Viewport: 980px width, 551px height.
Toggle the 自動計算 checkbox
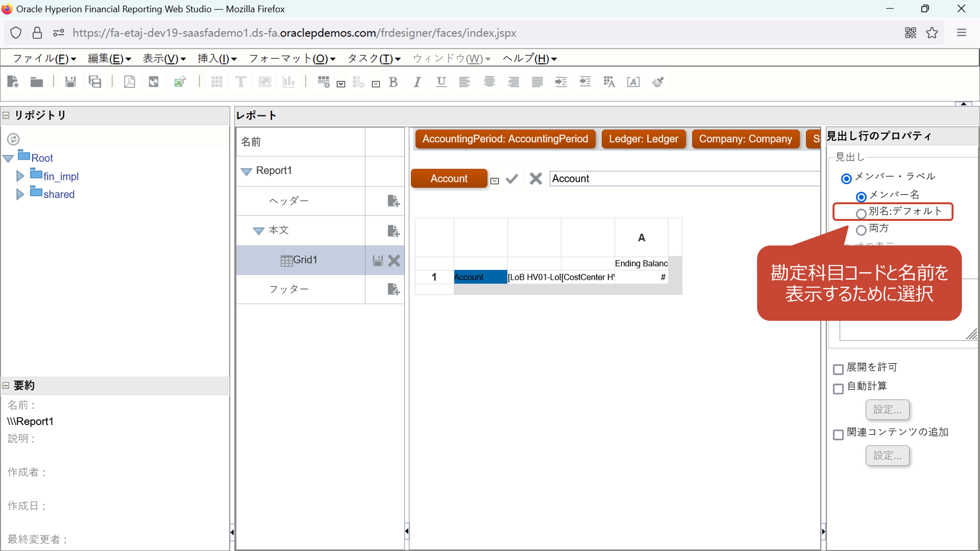(x=838, y=389)
